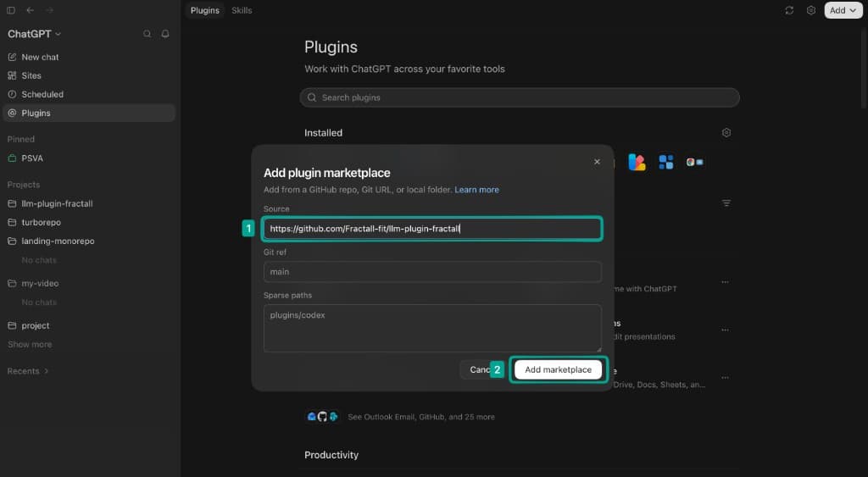Screen dimensions: 868x477
Task: Open llm-plugin-fractall project
Action: pos(88,203)
